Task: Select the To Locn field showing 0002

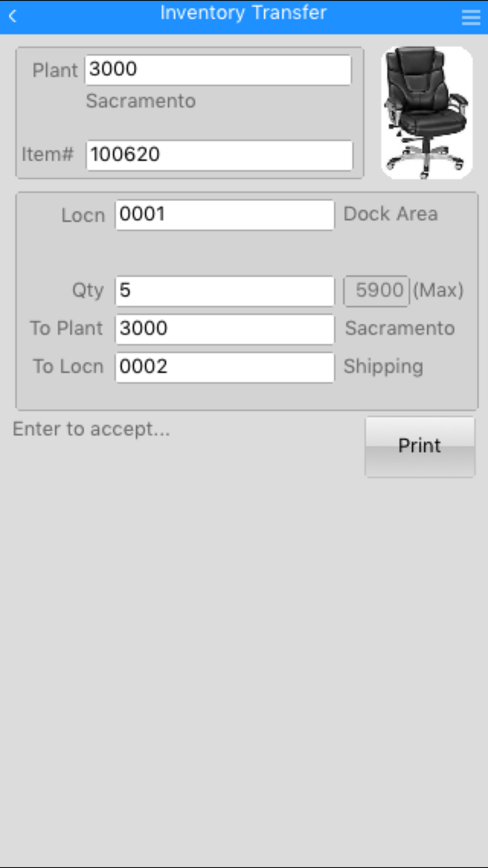Action: (x=225, y=367)
